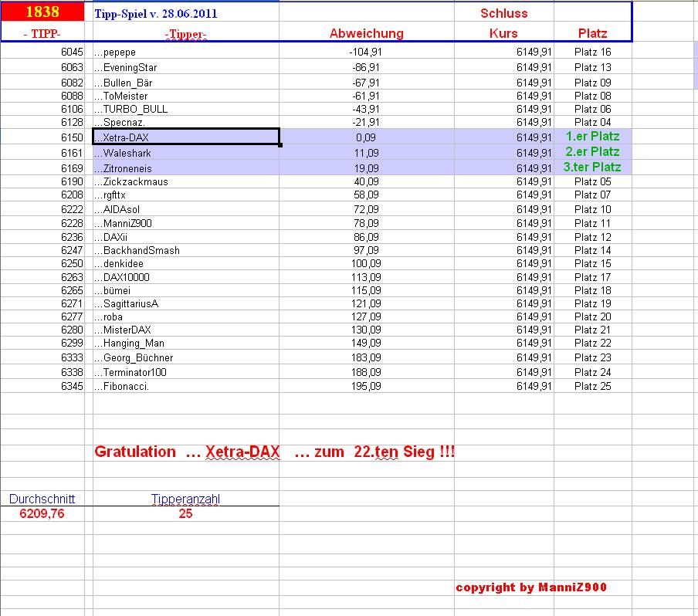Image resolution: width=698 pixels, height=616 pixels.
Task: Click the Platz 16 cell
Action: point(592,52)
